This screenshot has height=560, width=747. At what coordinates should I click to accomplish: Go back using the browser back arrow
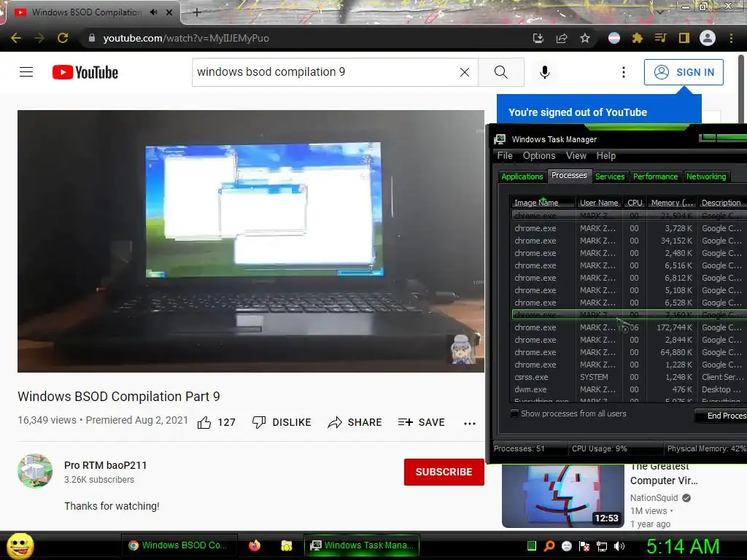click(x=16, y=38)
